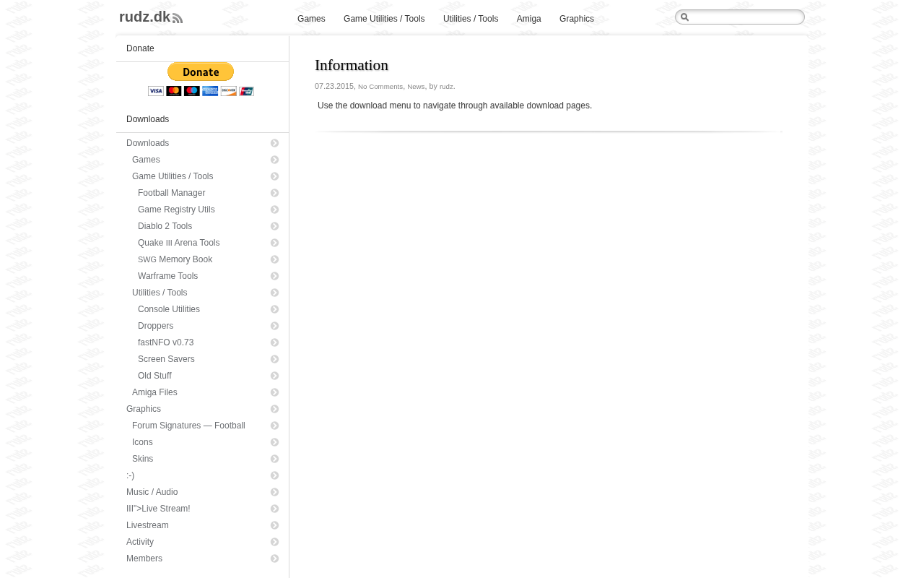The image size is (924, 578).
Task: Open the rudz author link
Action: click(x=446, y=87)
